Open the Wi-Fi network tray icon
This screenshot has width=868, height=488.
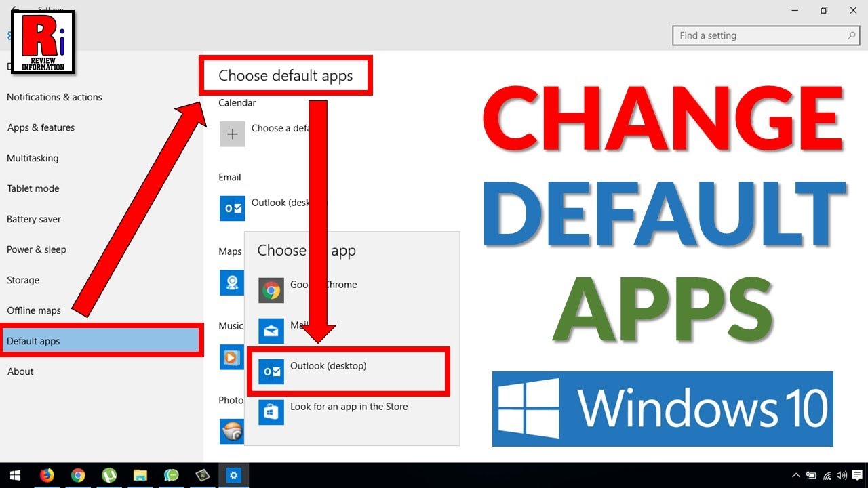point(827,475)
